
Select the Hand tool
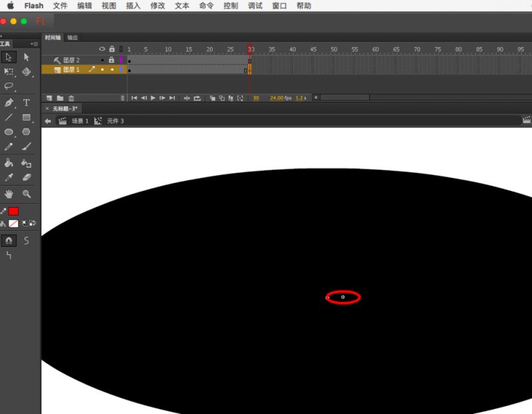(x=9, y=194)
